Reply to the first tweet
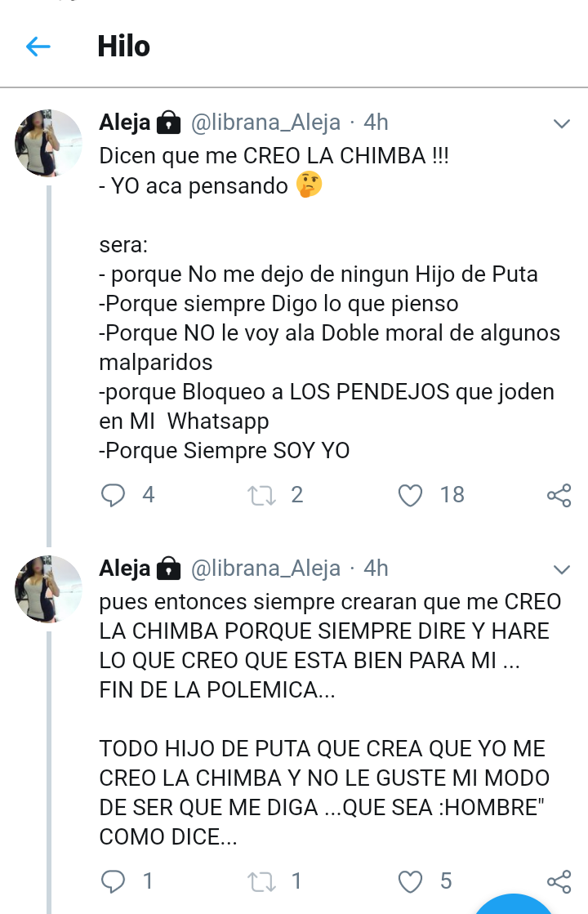This screenshot has width=588, height=914. point(114,495)
